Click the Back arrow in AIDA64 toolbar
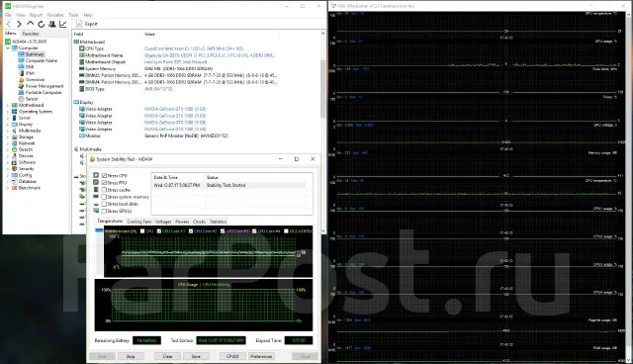 [x=9, y=24]
